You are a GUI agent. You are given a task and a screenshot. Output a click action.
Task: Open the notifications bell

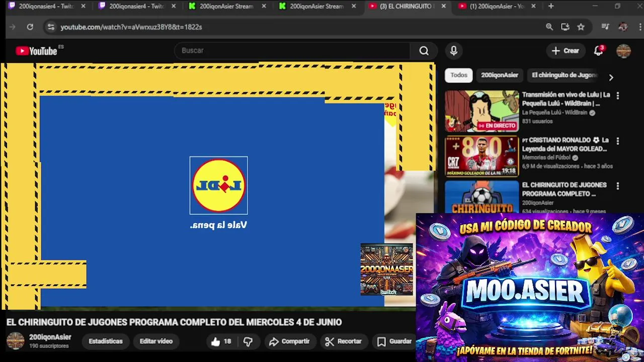tap(598, 51)
